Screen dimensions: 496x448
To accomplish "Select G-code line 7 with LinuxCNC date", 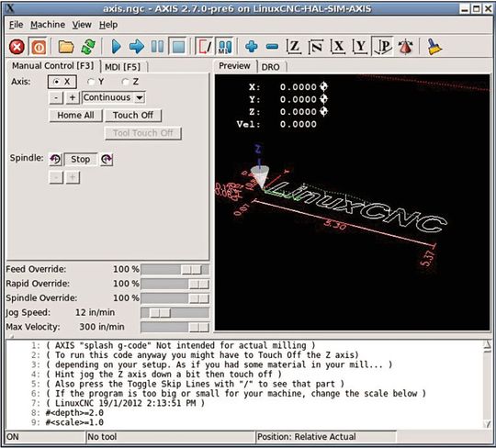I will click(x=125, y=403).
